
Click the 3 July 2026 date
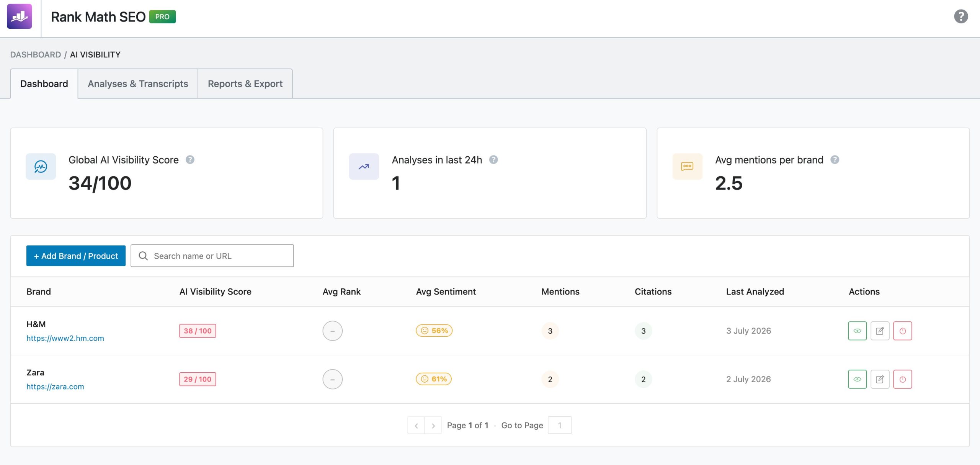[749, 331]
